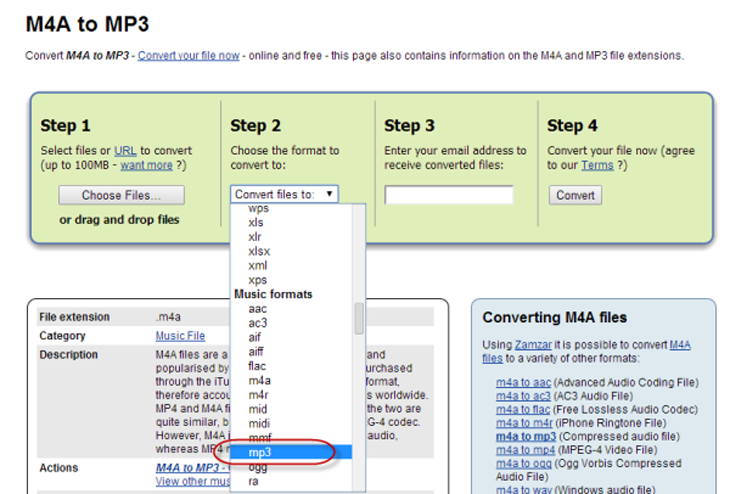
Task: Open the 'want more' link
Action: coord(146,165)
